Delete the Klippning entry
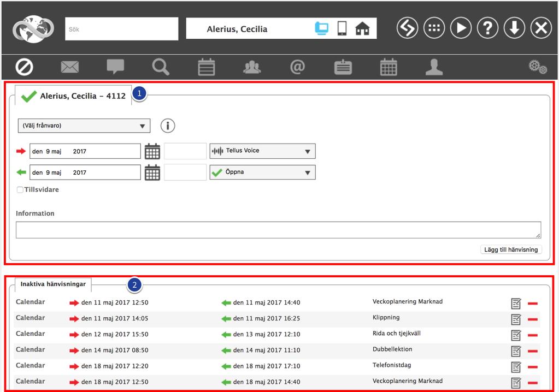 pyautogui.click(x=533, y=319)
